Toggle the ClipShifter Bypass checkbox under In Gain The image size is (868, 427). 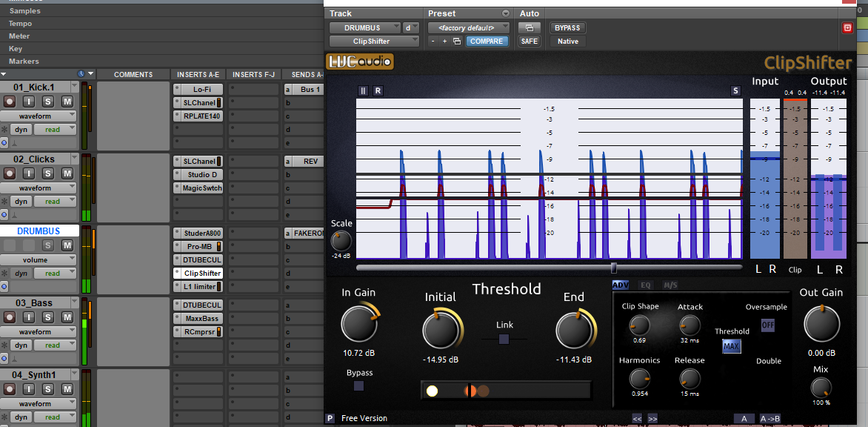click(x=358, y=386)
